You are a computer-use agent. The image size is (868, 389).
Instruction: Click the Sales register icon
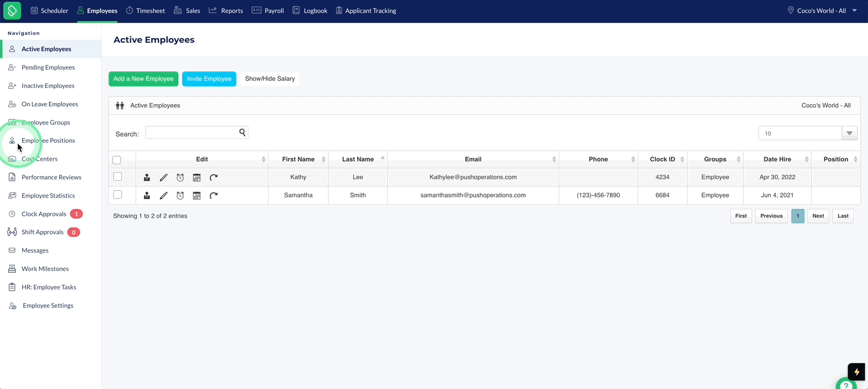[178, 10]
